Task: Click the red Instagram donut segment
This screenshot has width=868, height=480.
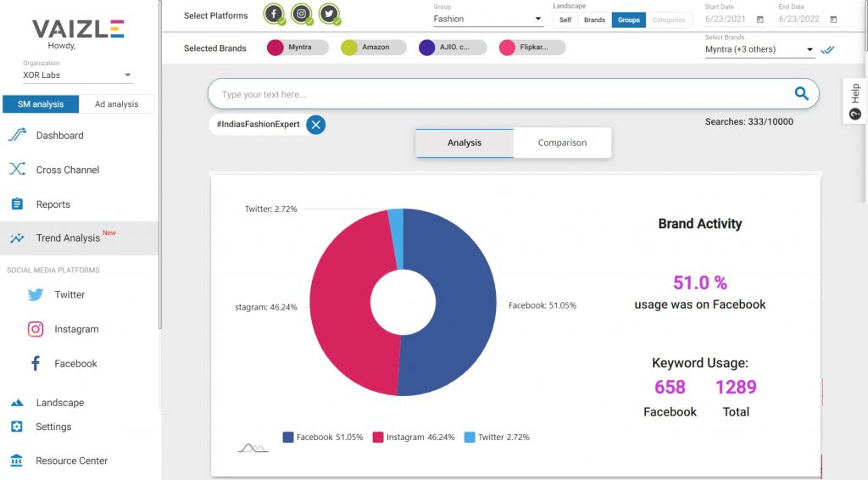Action: click(341, 302)
